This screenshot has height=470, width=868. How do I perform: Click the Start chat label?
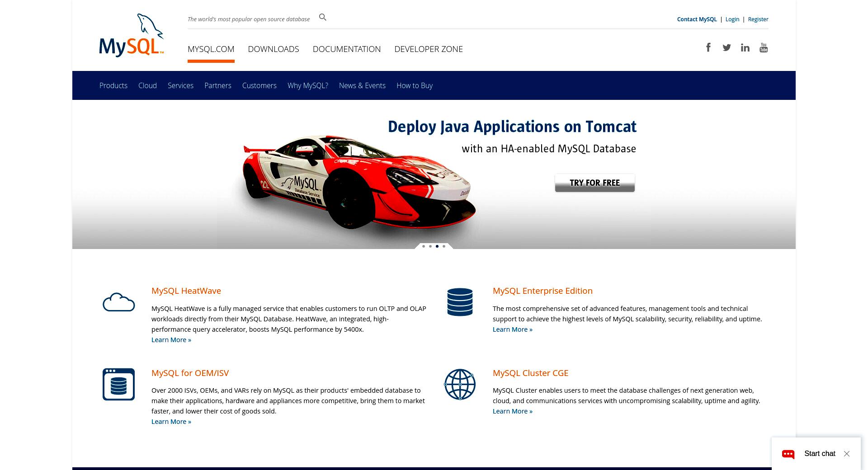820,454
